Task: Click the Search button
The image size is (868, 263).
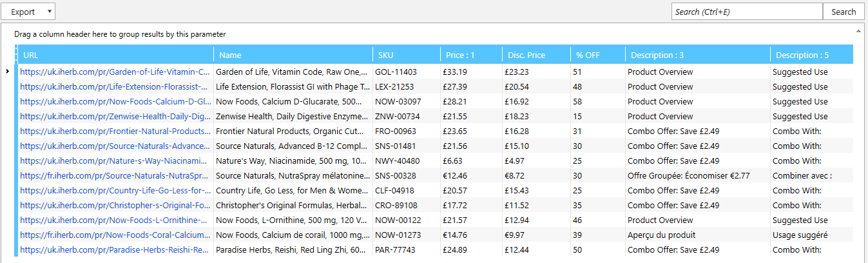Action: [x=844, y=12]
